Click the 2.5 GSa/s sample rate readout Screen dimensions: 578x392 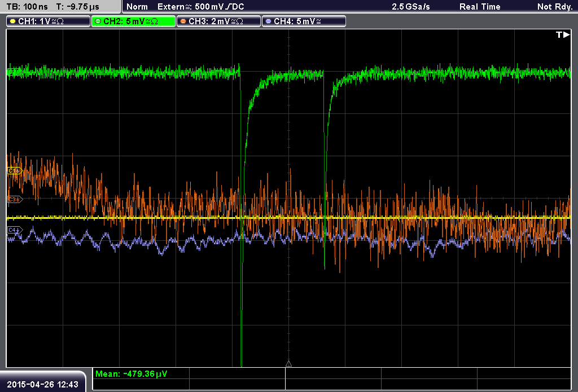pyautogui.click(x=411, y=7)
